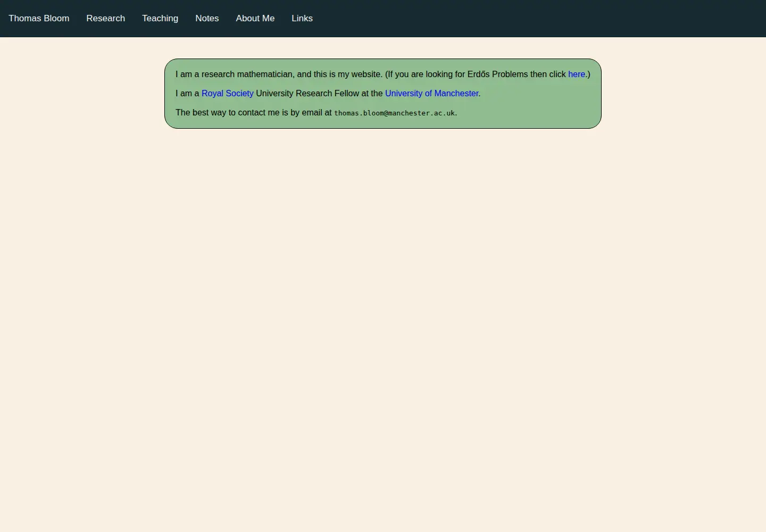Visit the Royal Society link
The image size is (766, 532).
228,94
